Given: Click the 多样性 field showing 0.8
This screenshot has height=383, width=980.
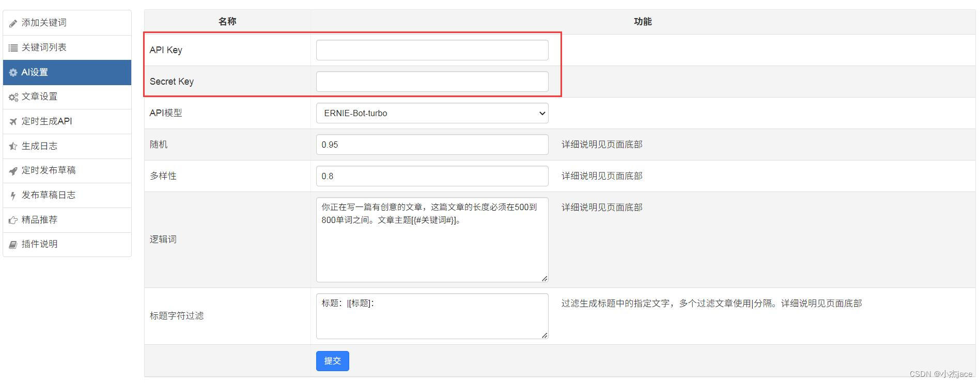Looking at the screenshot, I should (432, 176).
